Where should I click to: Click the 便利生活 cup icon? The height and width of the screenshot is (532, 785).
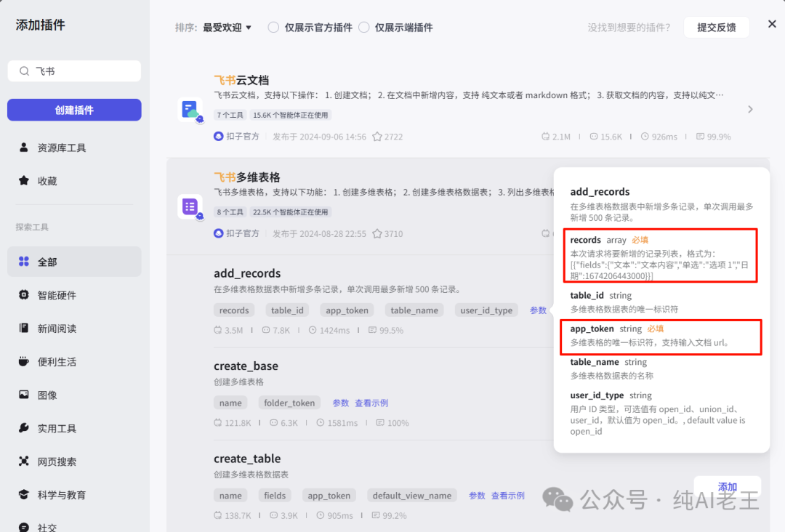point(23,361)
